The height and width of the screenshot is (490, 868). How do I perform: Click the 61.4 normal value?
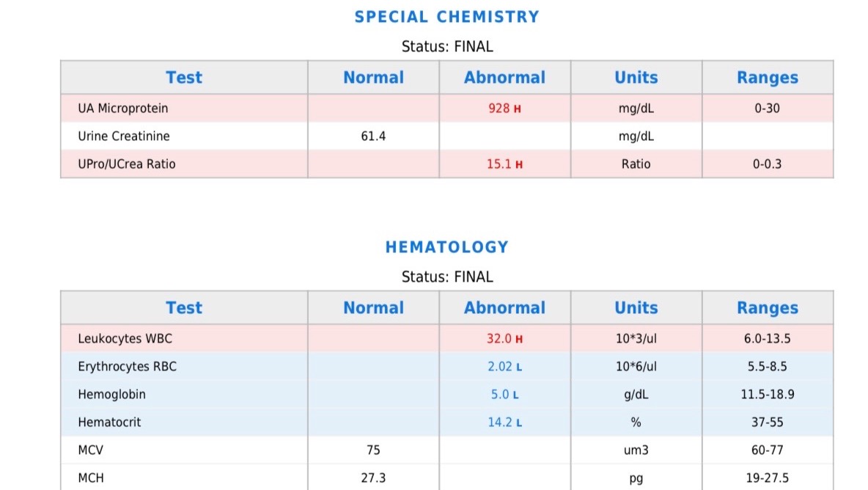coord(373,136)
